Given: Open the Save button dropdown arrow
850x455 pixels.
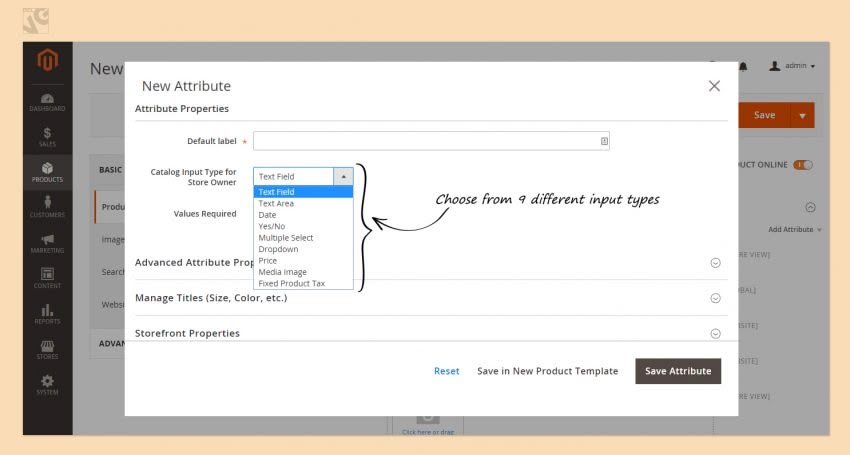Looking at the screenshot, I should [x=802, y=116].
